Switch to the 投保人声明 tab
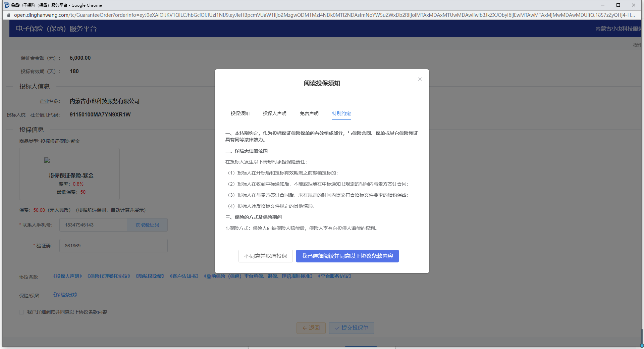This screenshot has width=644, height=349. pyautogui.click(x=275, y=113)
